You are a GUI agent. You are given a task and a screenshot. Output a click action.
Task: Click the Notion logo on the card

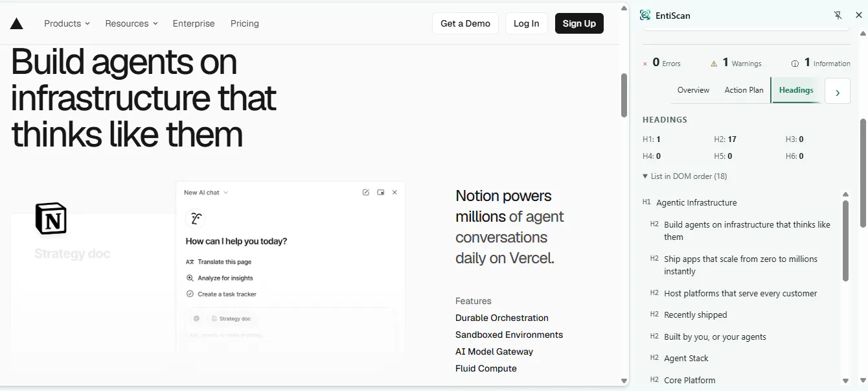coord(51,219)
